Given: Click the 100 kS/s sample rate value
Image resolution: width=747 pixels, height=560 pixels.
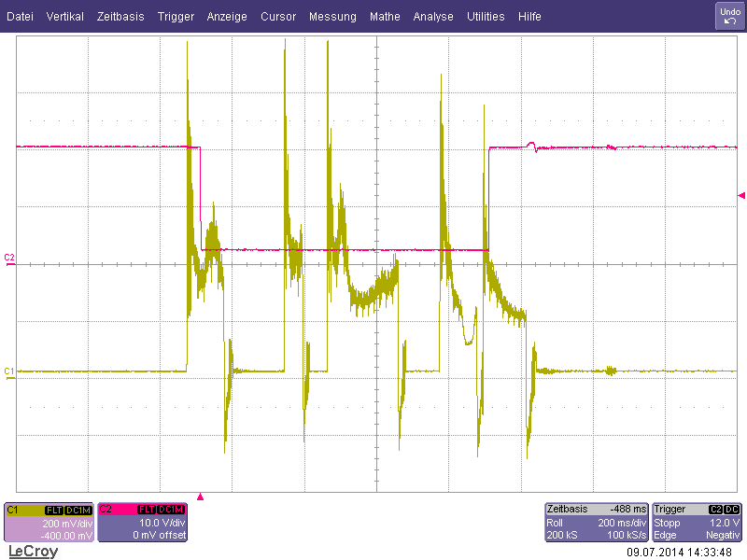Looking at the screenshot, I should click(627, 535).
